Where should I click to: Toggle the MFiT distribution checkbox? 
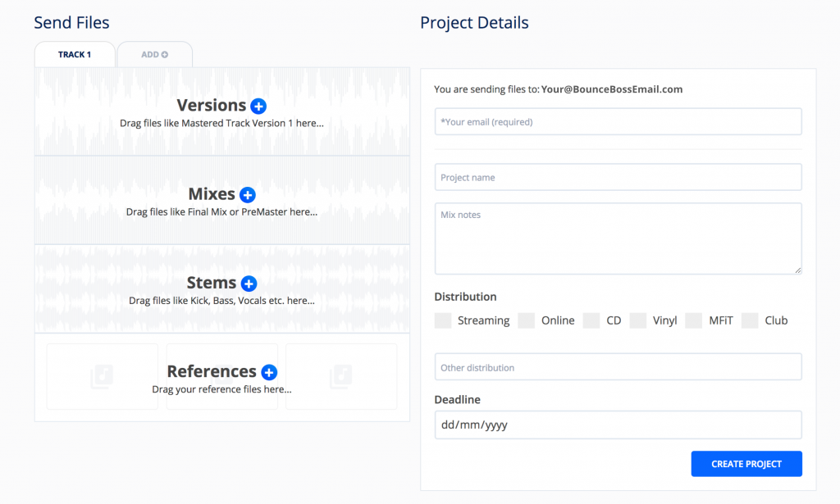(x=694, y=320)
